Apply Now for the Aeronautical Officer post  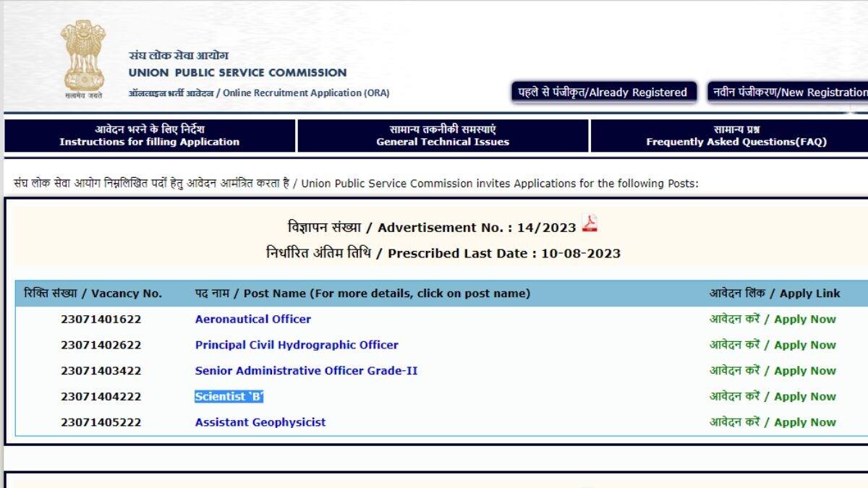pos(772,320)
